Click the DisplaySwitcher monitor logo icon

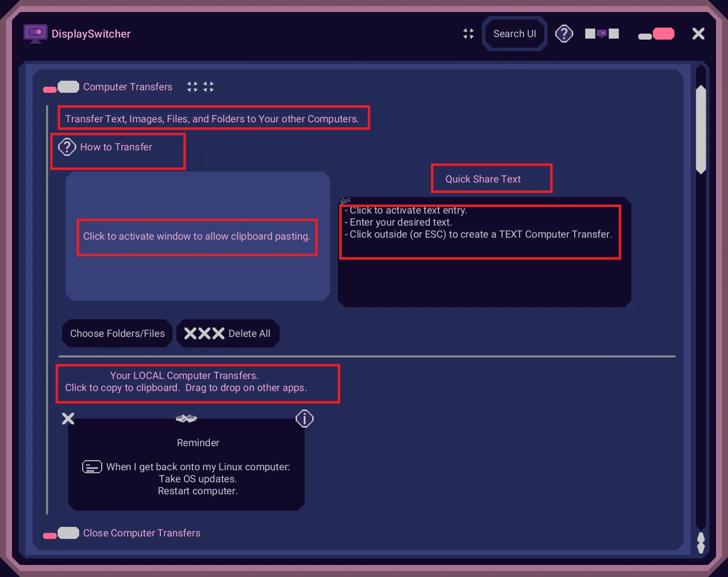(35, 34)
